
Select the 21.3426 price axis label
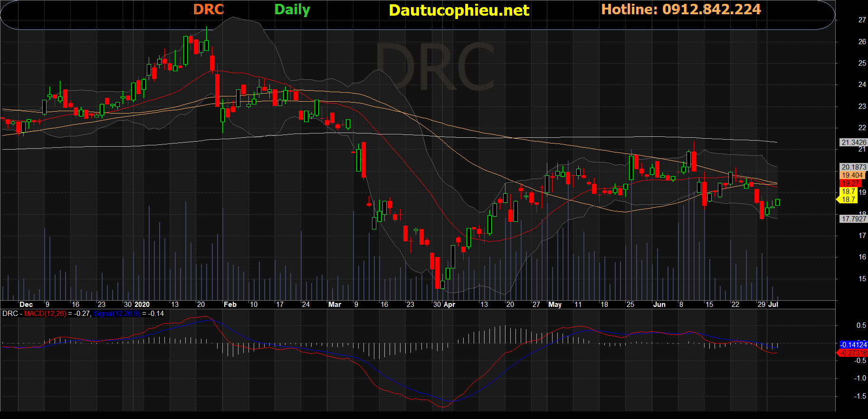853,143
